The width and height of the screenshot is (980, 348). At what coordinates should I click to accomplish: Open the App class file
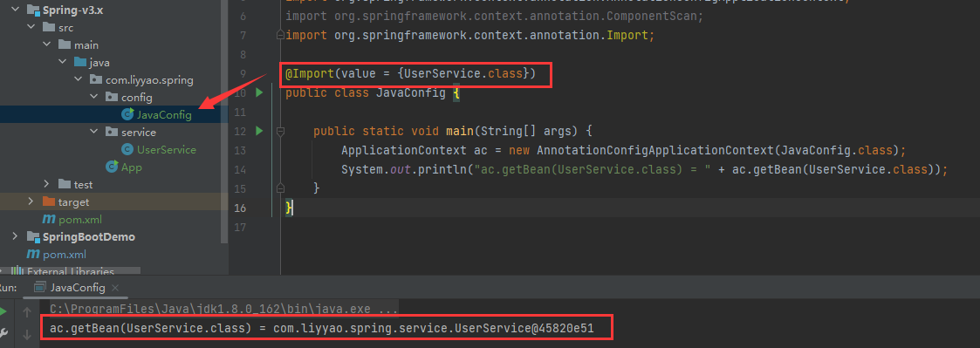(132, 167)
